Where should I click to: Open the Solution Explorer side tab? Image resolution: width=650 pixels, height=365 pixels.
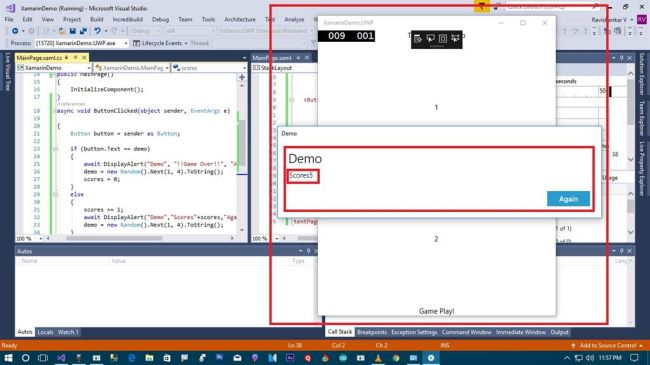(642, 74)
